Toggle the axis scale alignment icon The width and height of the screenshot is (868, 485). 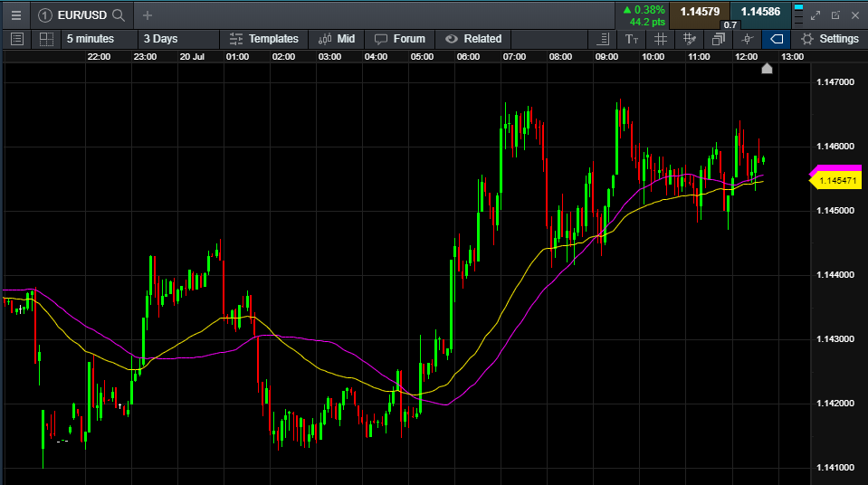[603, 39]
